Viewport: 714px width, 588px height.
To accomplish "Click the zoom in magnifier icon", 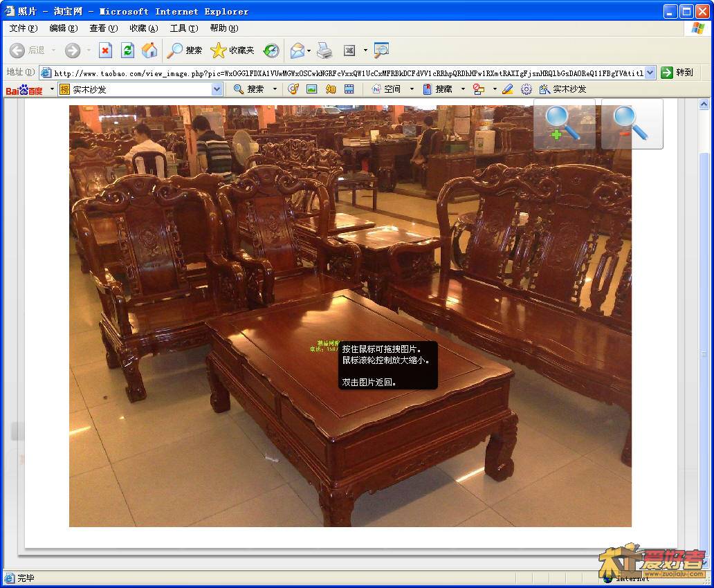I will pos(563,124).
